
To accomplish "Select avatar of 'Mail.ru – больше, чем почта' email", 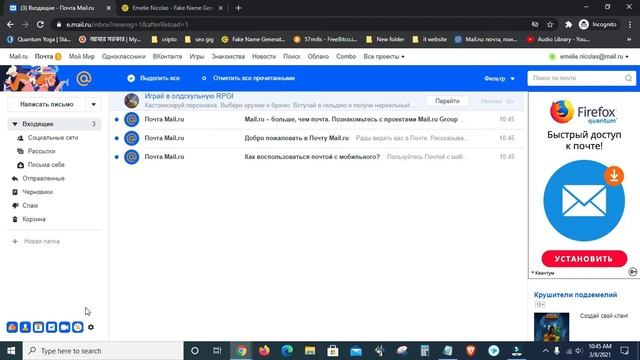I will point(131,120).
